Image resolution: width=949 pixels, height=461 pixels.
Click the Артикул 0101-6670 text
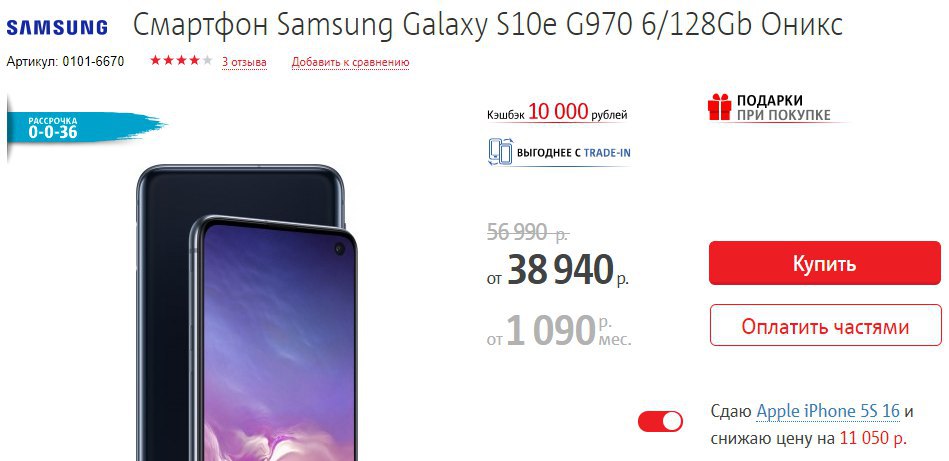point(65,61)
